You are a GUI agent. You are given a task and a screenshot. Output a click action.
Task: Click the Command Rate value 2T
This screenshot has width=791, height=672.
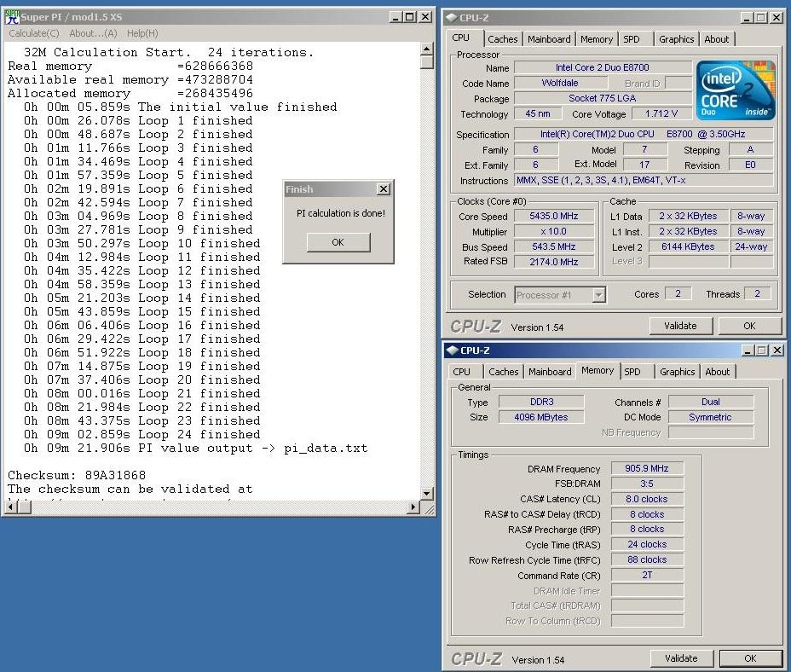tap(647, 575)
